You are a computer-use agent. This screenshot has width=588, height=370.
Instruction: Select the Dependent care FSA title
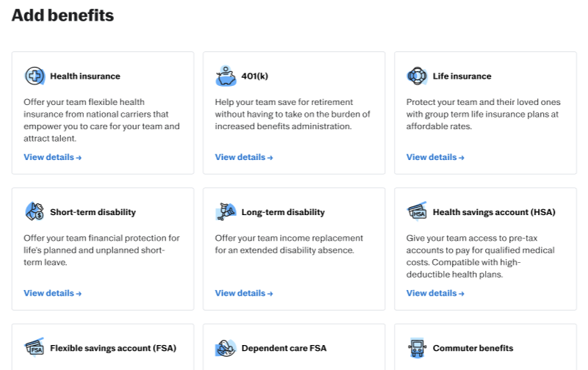284,349
